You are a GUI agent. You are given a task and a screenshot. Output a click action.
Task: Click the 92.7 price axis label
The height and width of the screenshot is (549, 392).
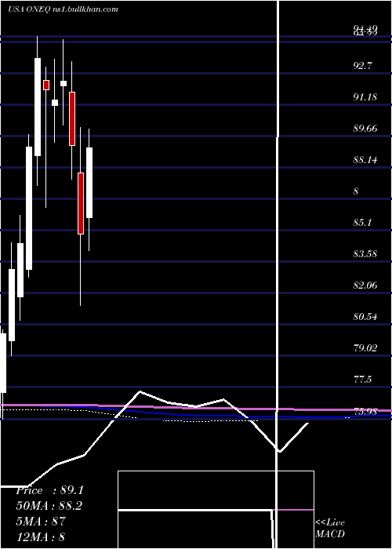362,65
